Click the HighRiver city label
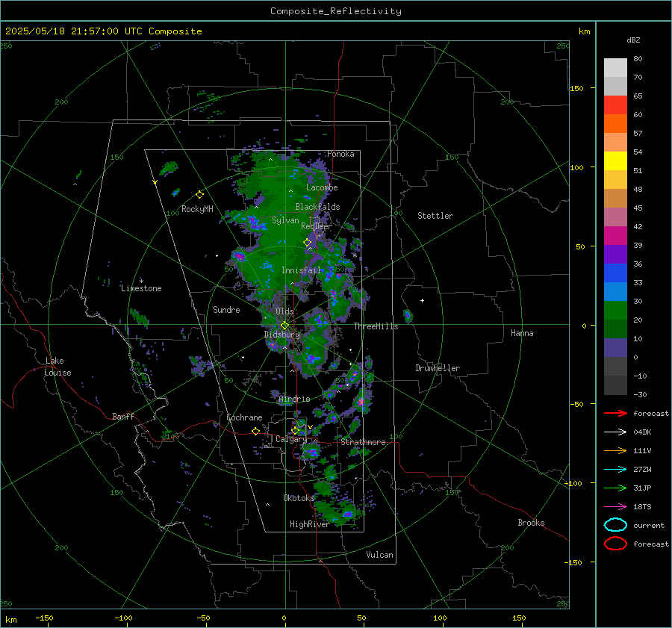The image size is (672, 628). [309, 524]
